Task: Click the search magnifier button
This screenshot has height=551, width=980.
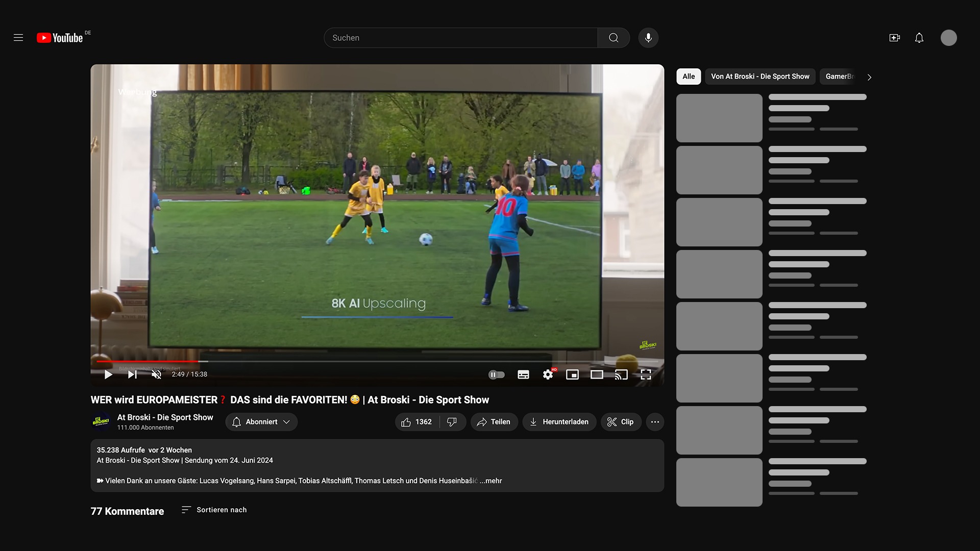Action: 614,38
